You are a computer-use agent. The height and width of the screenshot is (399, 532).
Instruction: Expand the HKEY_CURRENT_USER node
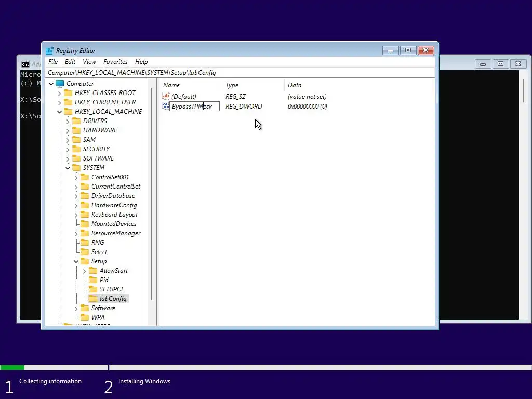(60, 102)
